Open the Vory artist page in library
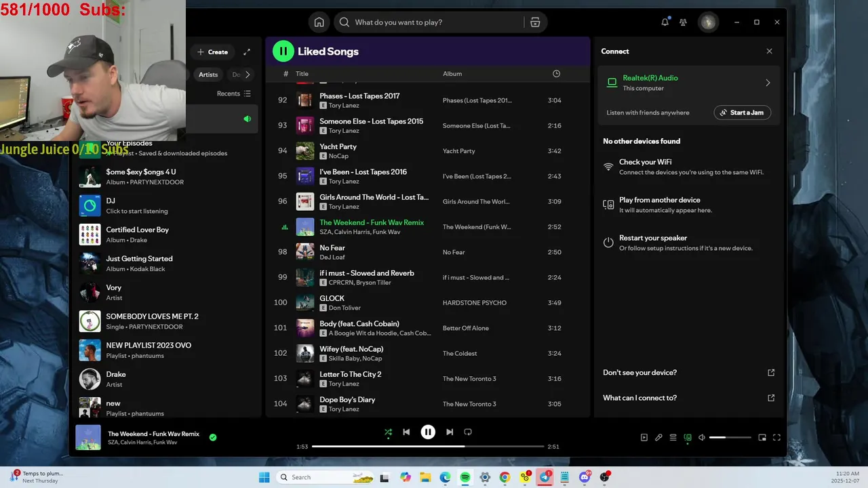The height and width of the screenshot is (488, 868). [x=166, y=292]
